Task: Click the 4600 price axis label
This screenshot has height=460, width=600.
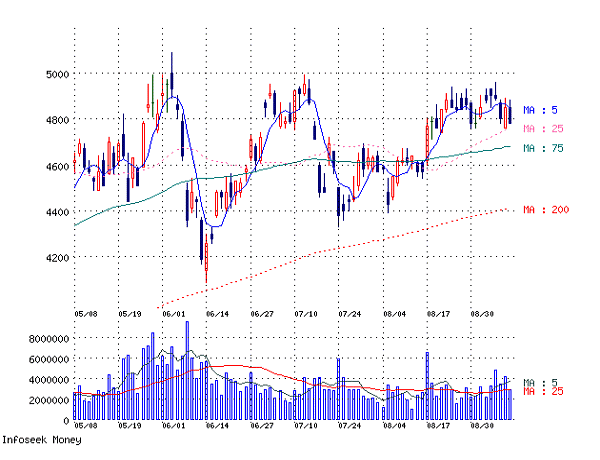Action: 57,166
